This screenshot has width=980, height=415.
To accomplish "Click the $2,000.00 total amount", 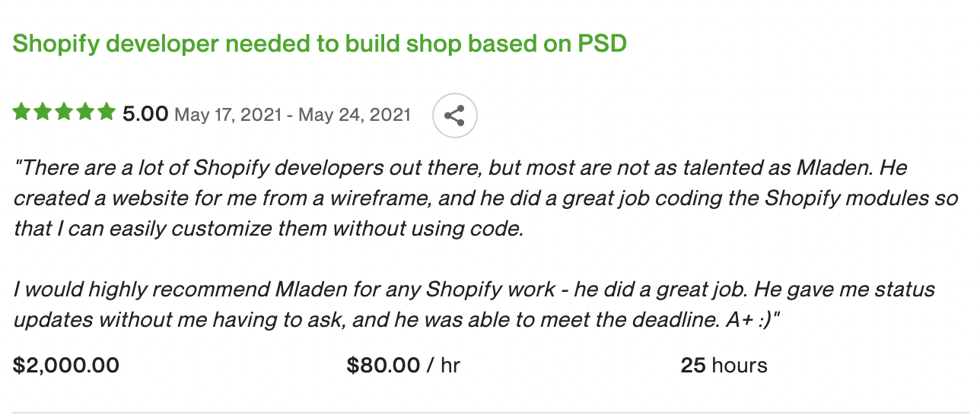I will coord(66,366).
